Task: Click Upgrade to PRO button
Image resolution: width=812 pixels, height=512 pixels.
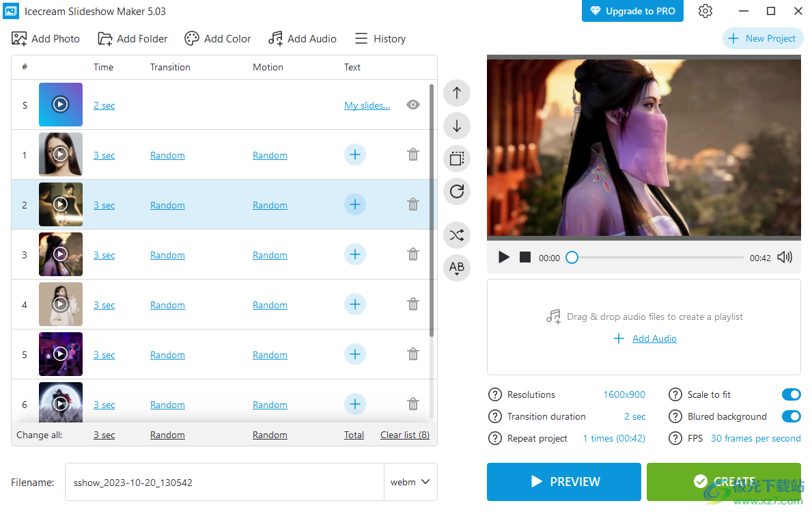Action: click(632, 11)
